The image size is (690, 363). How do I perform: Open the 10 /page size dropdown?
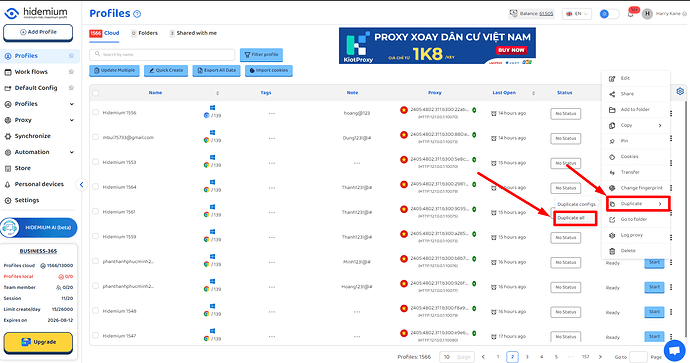pyautogui.click(x=458, y=357)
